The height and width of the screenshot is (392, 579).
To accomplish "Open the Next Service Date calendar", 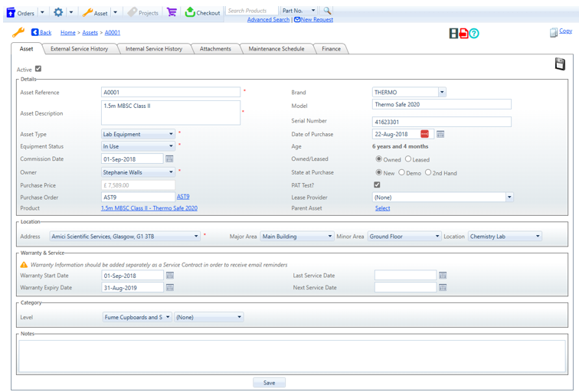I will (443, 288).
